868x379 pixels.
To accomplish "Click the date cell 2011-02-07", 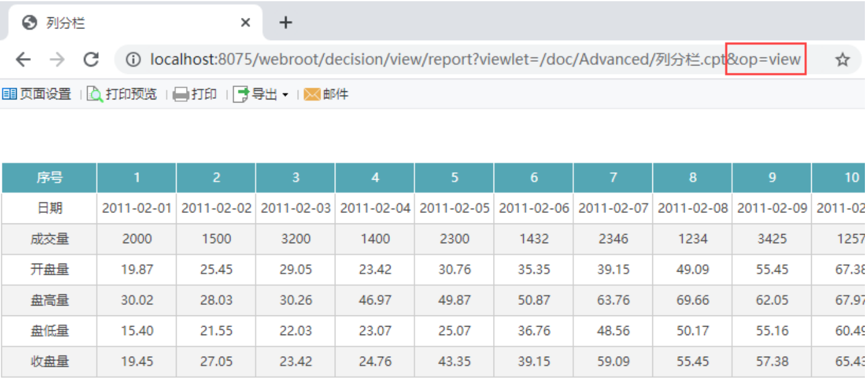I will coord(613,208).
